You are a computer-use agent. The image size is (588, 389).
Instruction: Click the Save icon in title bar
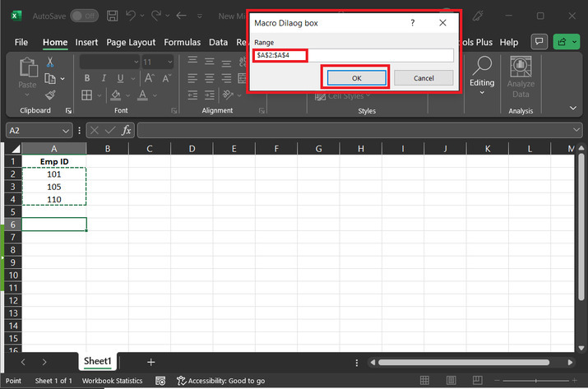click(x=112, y=16)
